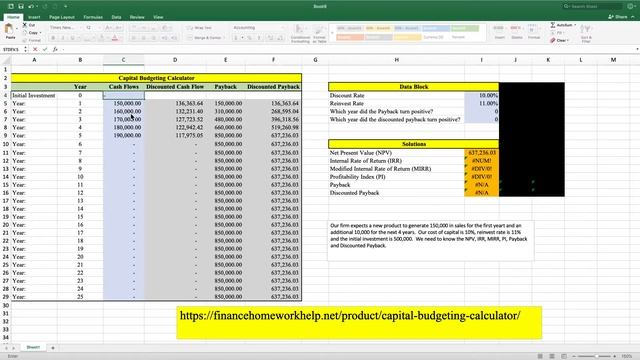Click the IRR #NUM! result cell
640x360 pixels.
coord(482,161)
